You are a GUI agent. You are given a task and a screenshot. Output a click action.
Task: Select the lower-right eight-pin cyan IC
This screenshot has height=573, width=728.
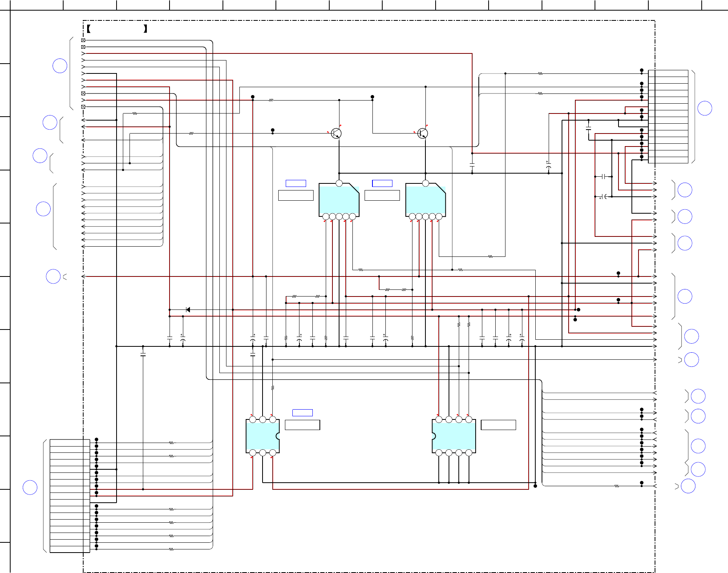[x=454, y=436]
